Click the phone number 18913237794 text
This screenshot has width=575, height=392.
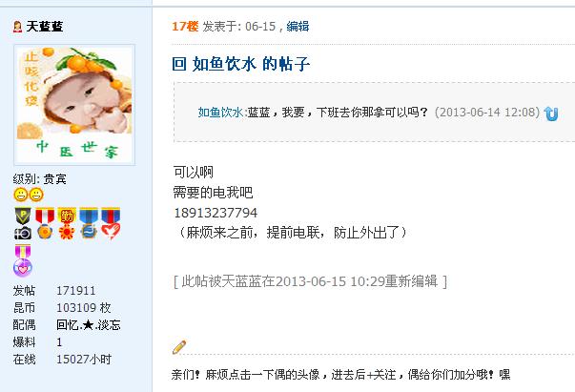pyautogui.click(x=216, y=213)
